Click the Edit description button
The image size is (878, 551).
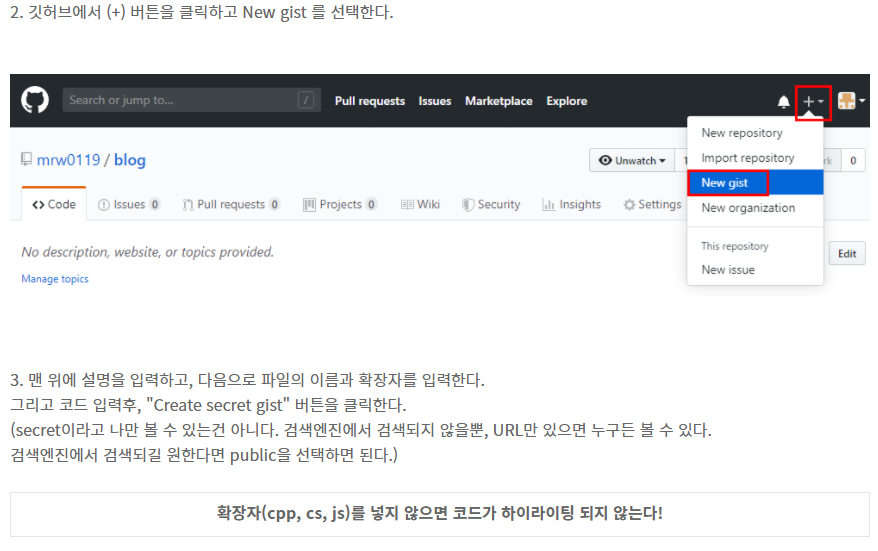[847, 254]
